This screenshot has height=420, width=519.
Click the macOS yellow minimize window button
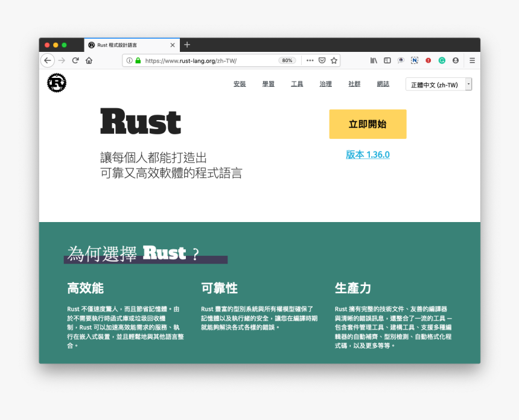pos(56,45)
